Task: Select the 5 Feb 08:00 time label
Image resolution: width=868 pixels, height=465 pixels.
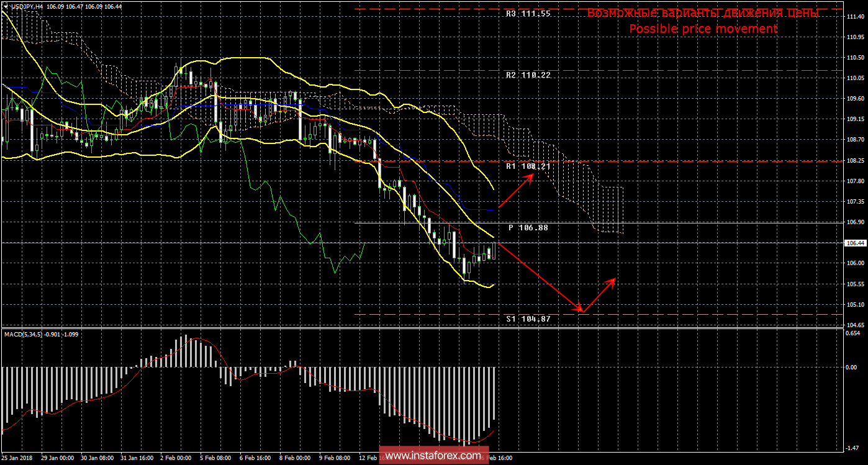Action: coord(215,458)
